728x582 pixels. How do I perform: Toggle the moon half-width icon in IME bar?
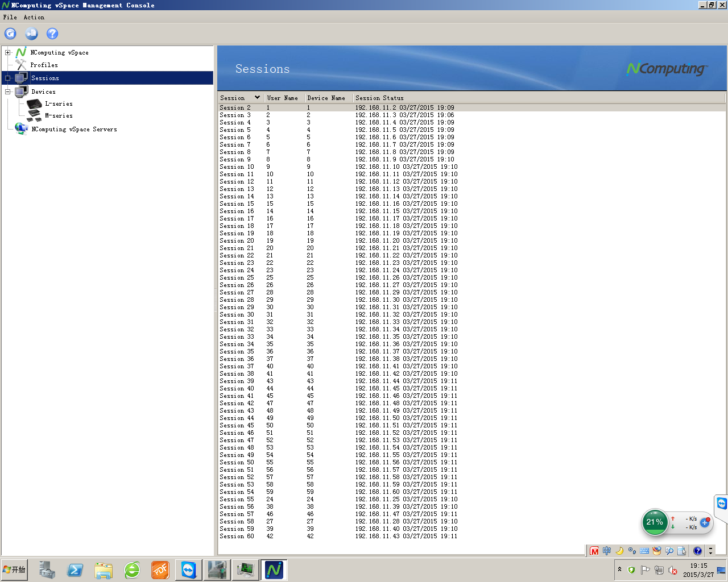tap(619, 551)
